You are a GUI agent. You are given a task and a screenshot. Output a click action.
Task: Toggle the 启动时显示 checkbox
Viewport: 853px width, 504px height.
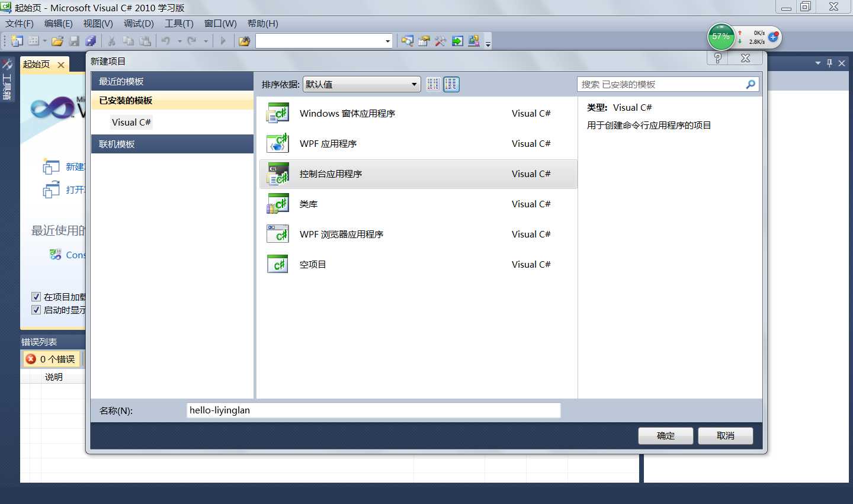(36, 310)
